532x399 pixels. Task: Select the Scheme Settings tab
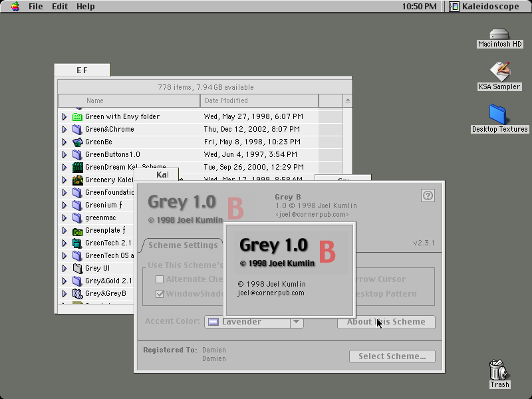[x=183, y=245]
